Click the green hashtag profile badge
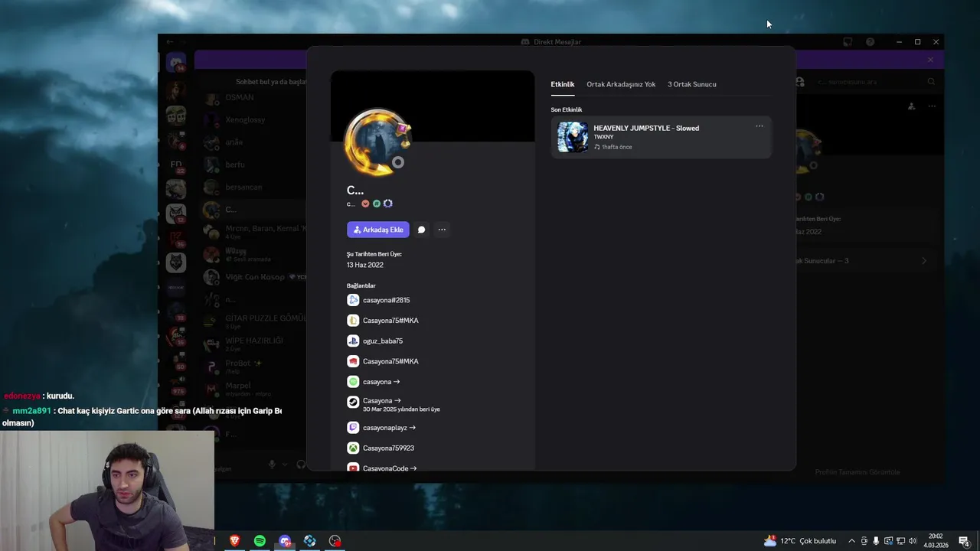The image size is (980, 551). coord(377,204)
